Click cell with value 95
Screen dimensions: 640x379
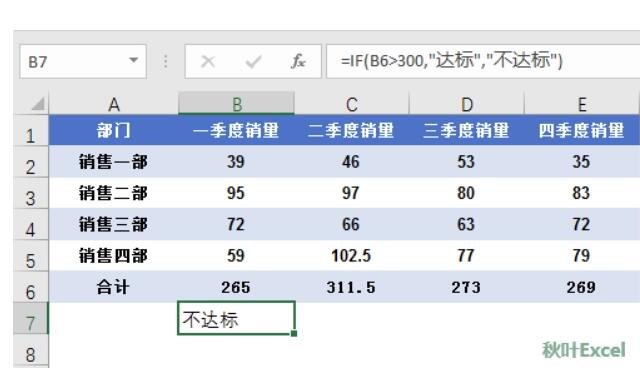(x=236, y=193)
